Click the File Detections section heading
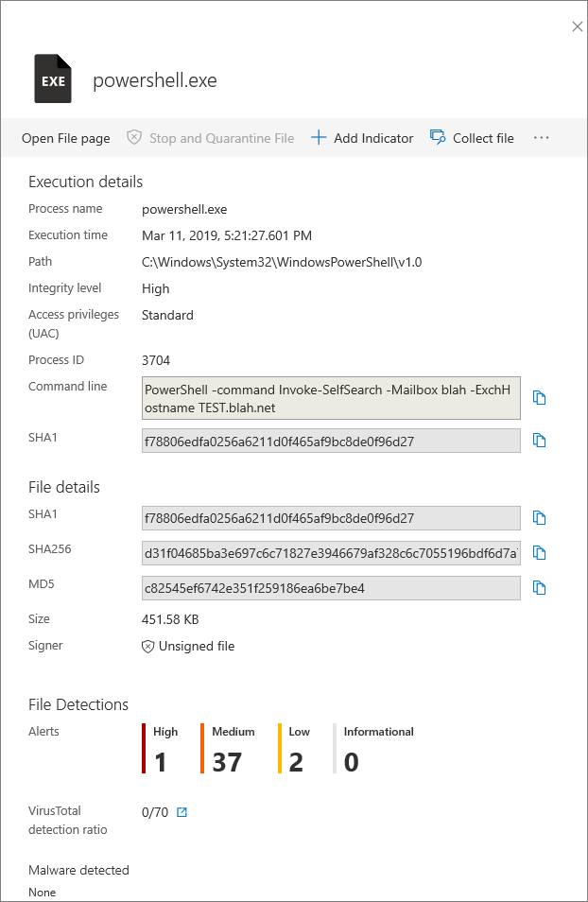The height and width of the screenshot is (902, 588). click(78, 704)
